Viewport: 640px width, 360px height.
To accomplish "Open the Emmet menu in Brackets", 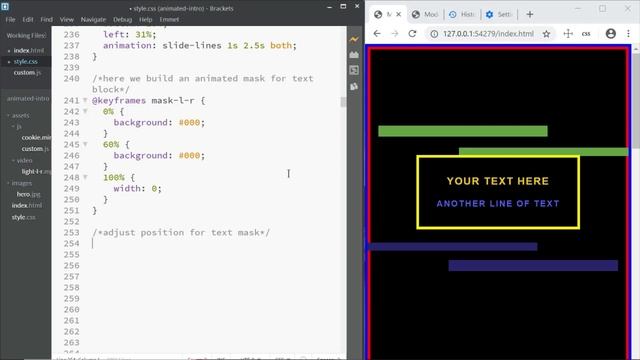I will pyautogui.click(x=169, y=19).
